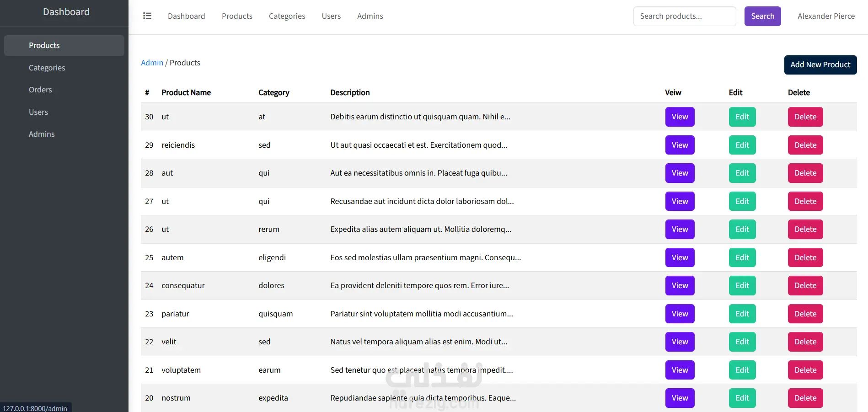
Task: Edit product 29 reiciendis
Action: click(742, 145)
